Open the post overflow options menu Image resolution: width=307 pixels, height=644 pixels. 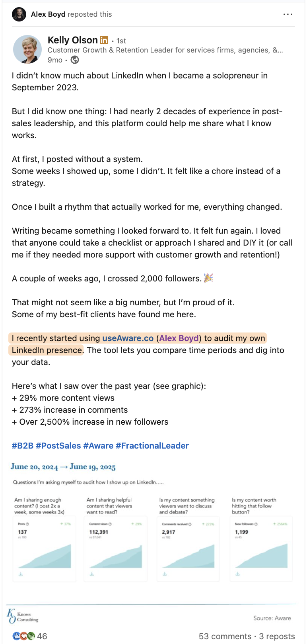[x=288, y=14]
